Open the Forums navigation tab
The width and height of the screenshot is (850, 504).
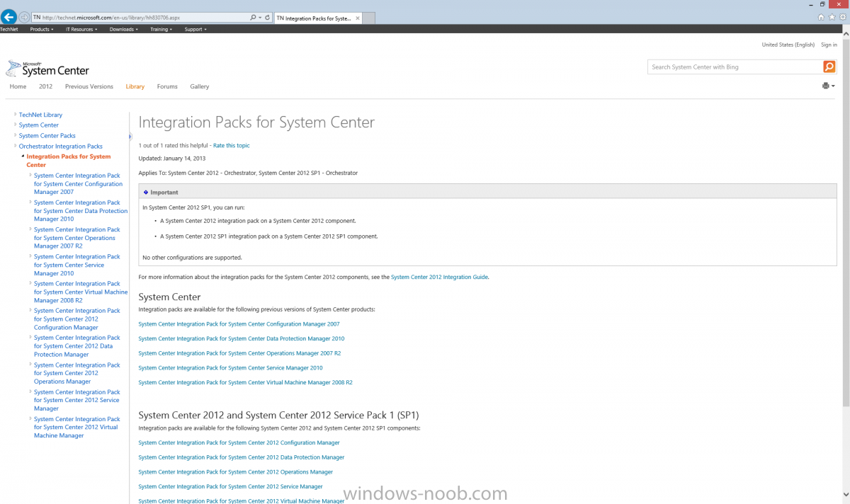point(167,86)
